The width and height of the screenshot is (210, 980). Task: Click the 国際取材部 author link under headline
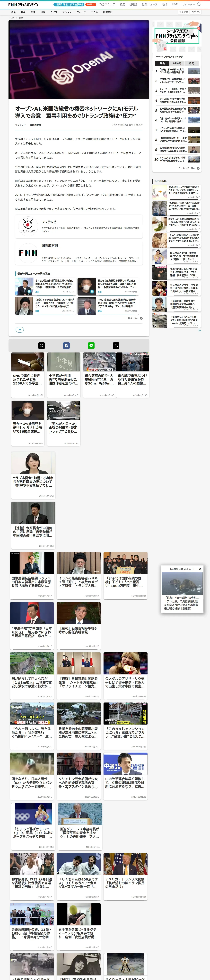(35, 125)
